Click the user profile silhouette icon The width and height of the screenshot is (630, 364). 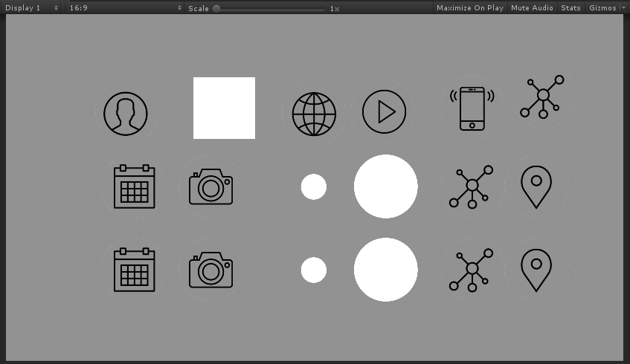pos(126,114)
